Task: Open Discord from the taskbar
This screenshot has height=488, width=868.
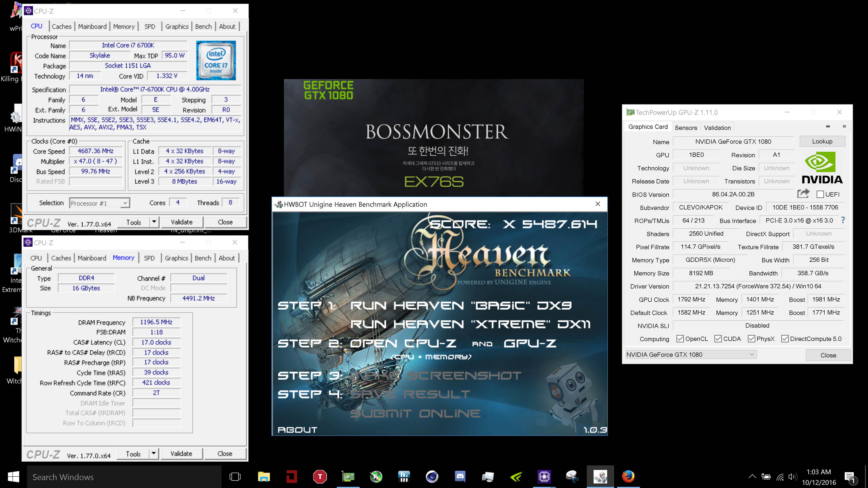Action: point(460,476)
